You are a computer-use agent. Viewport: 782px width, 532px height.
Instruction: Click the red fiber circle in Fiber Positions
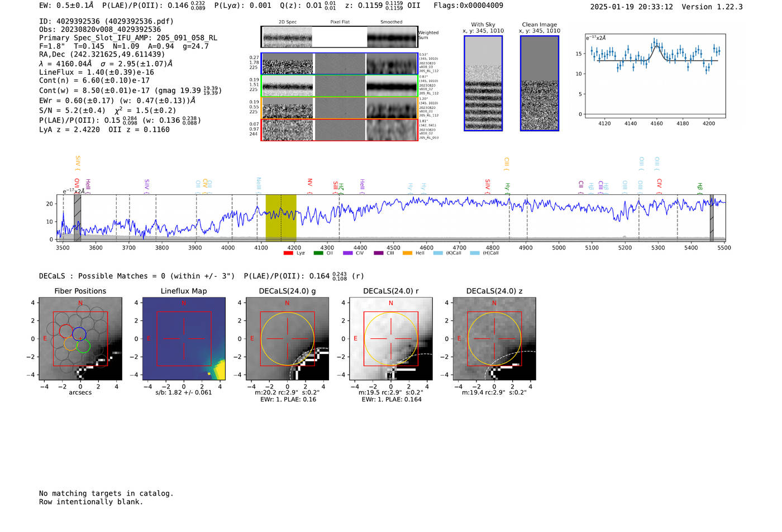(66, 331)
